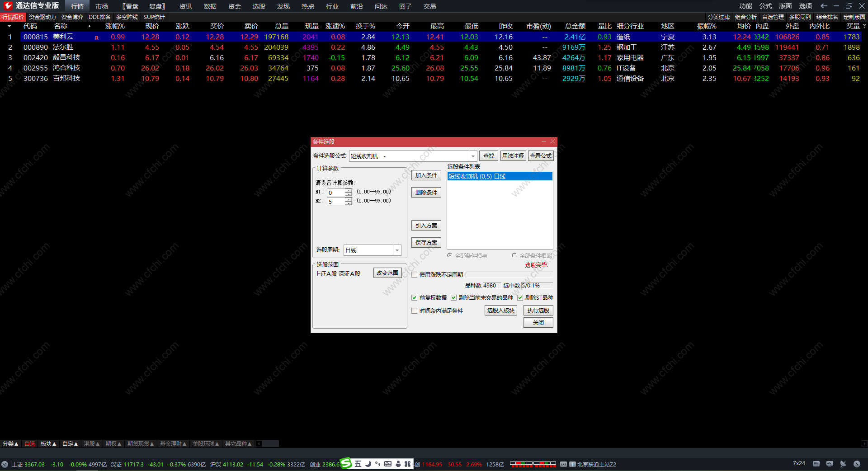This screenshot has width=868, height=471.
Task: Expand the 分类 bottom tab menu
Action: click(x=10, y=444)
